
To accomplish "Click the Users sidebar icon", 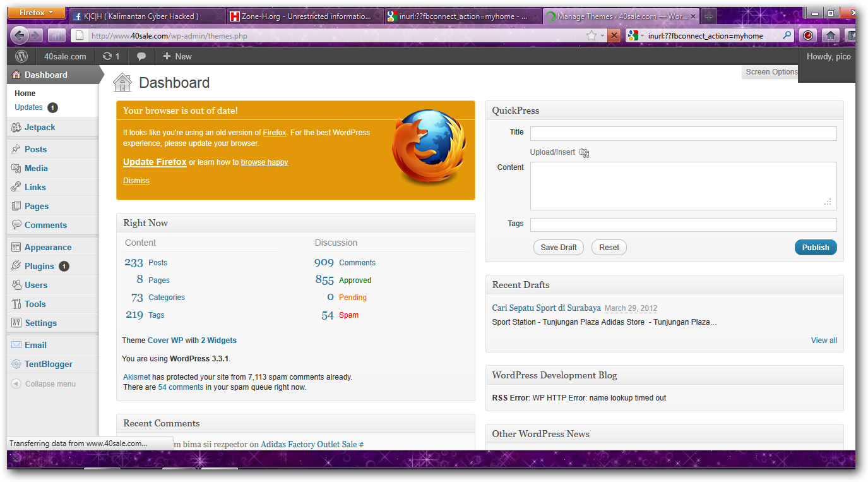I will [16, 285].
